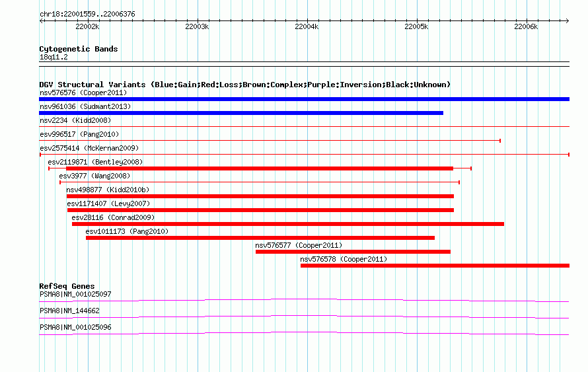Select nsv498877 (Kidd2010b) label

(108, 190)
